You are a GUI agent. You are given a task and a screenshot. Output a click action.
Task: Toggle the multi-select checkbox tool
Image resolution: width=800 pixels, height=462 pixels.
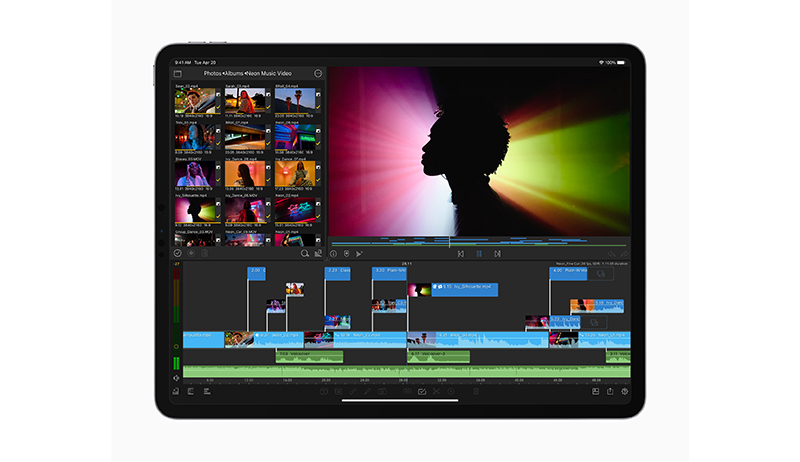422,392
